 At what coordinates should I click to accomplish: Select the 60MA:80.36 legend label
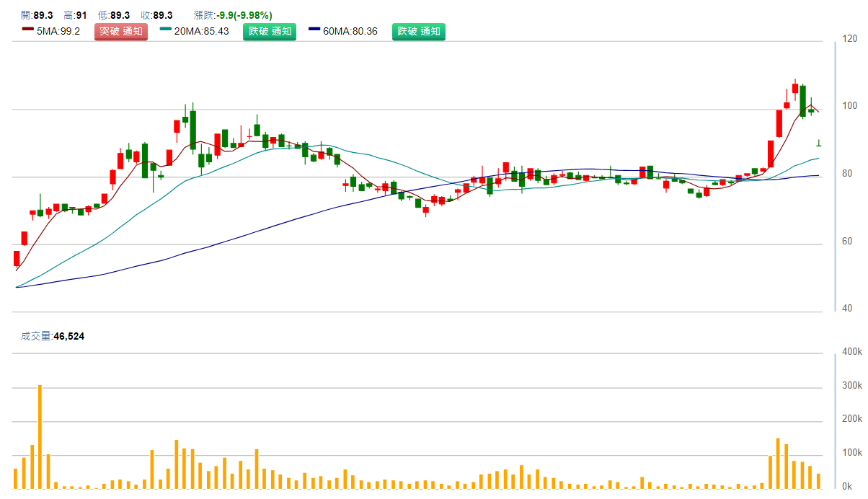tap(350, 32)
